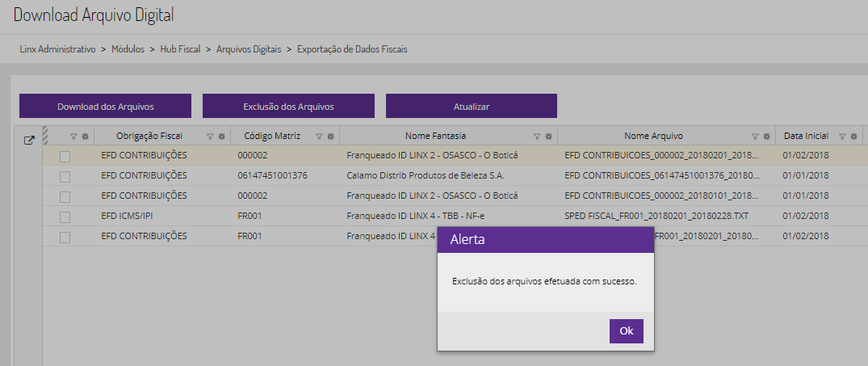This screenshot has width=868, height=366.
Task: Filter the Nome Fantasia column
Action: coord(538,137)
